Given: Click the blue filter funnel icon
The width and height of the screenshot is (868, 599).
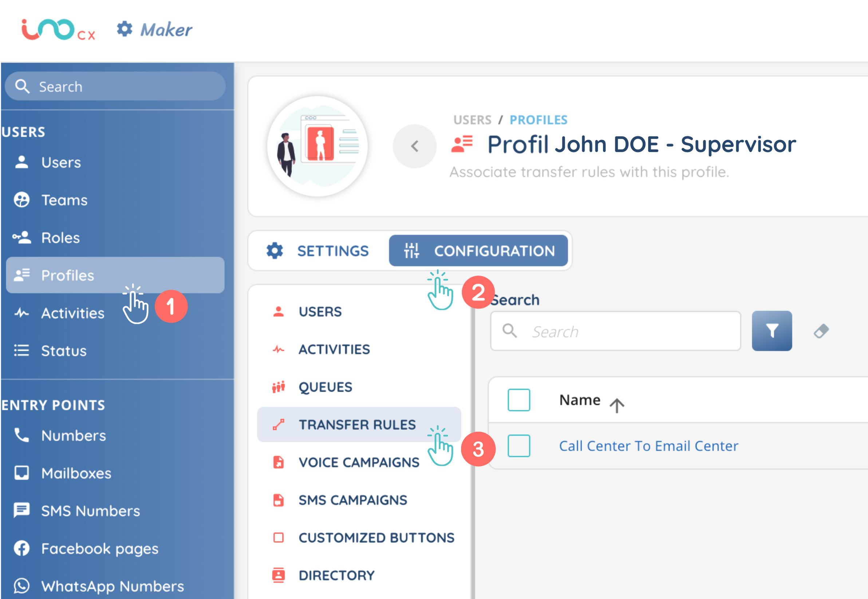Looking at the screenshot, I should (x=772, y=331).
